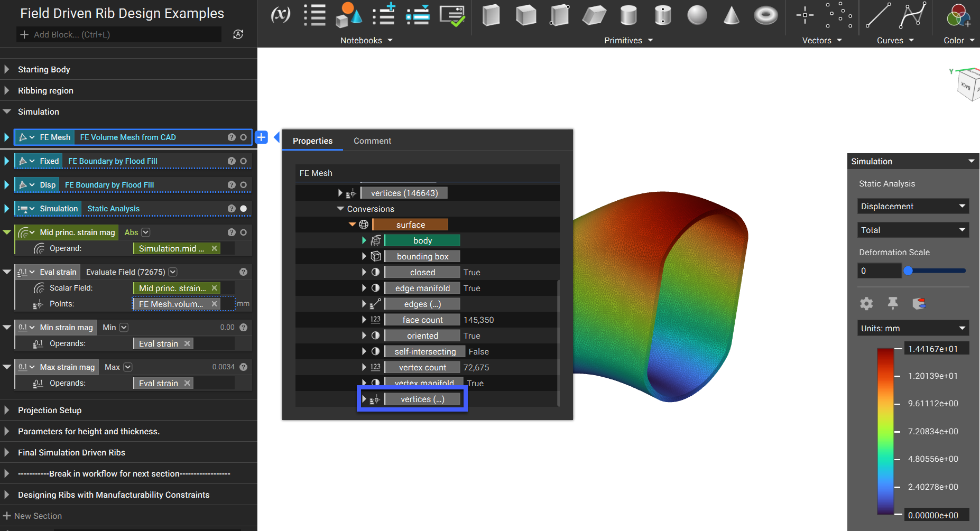The width and height of the screenshot is (980, 531).
Task: Select the sphere primitive icon
Action: coord(697,15)
